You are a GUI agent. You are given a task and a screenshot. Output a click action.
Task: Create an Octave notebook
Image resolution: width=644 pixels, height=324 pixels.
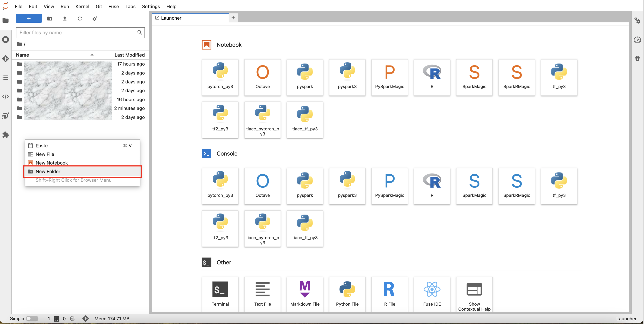click(262, 77)
